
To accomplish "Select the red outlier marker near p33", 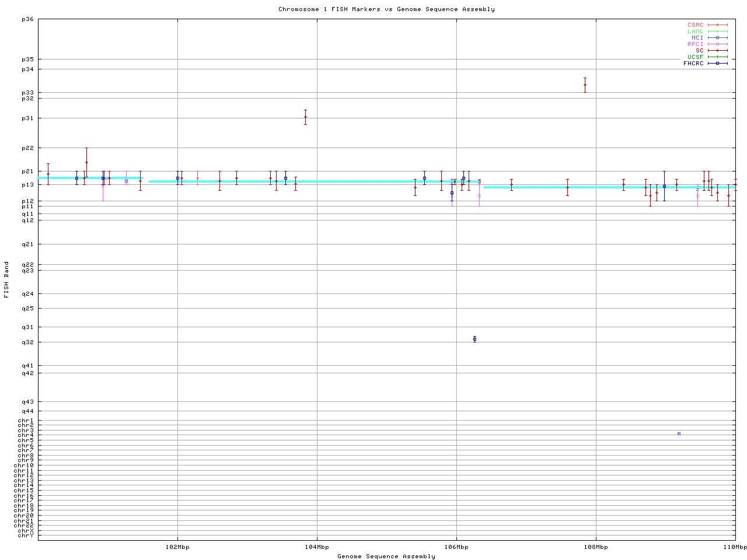I will 585,85.
